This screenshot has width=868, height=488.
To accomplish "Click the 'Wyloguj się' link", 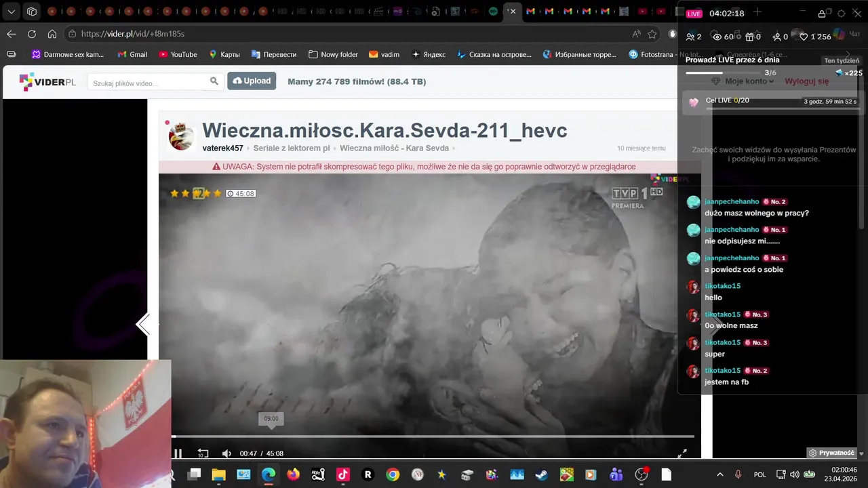I will [x=807, y=81].
